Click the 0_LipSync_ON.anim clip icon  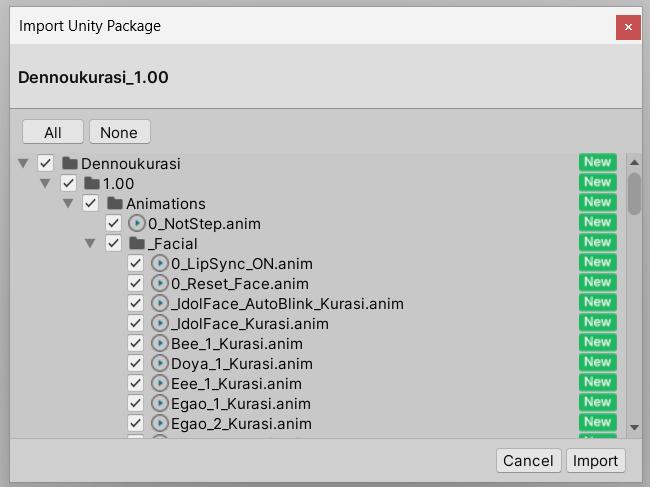[x=160, y=263]
